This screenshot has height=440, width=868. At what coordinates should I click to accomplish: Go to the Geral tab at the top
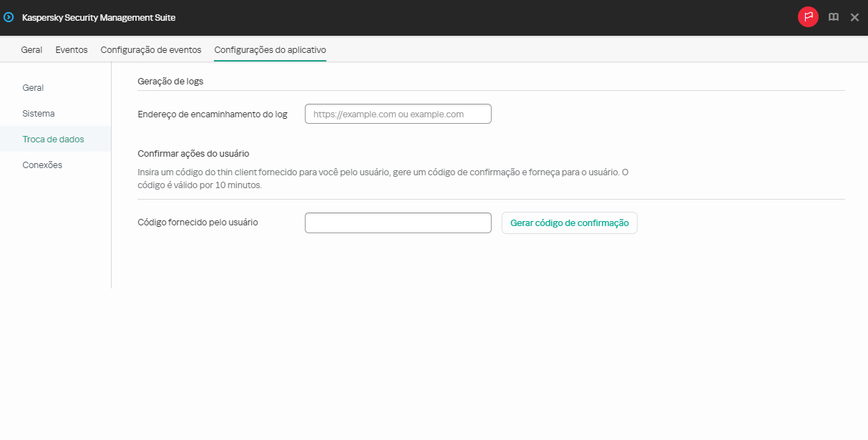pyautogui.click(x=31, y=49)
